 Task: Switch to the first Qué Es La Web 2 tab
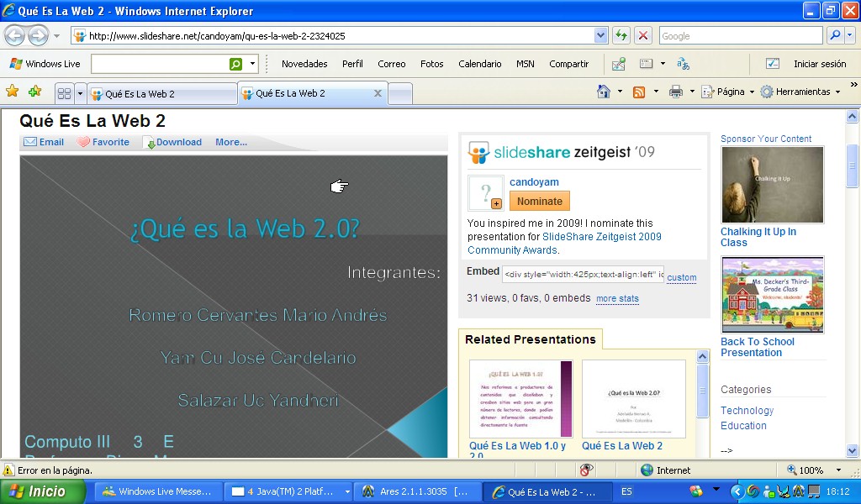coord(161,94)
